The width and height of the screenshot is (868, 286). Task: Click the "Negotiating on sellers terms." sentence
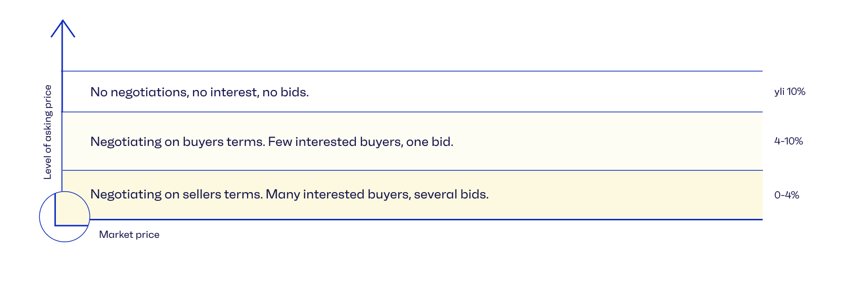coord(177,194)
